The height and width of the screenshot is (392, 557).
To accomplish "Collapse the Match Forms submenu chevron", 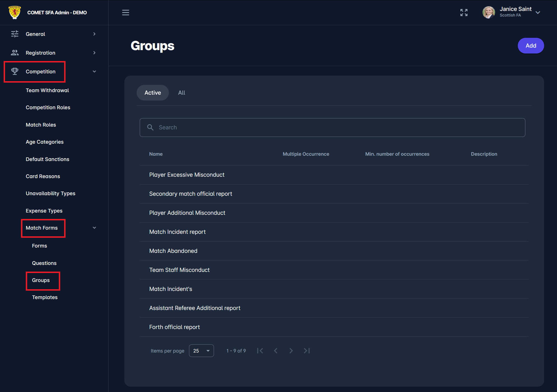I will 94,228.
